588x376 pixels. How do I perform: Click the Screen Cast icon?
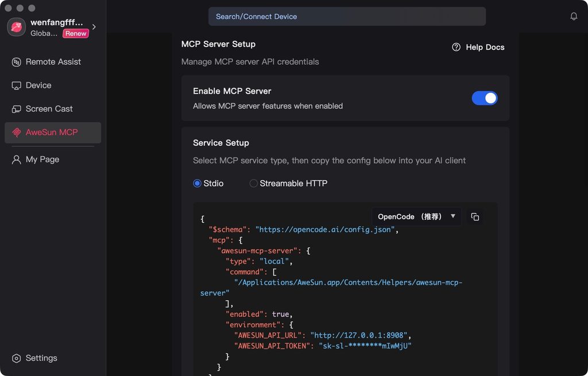(x=16, y=109)
